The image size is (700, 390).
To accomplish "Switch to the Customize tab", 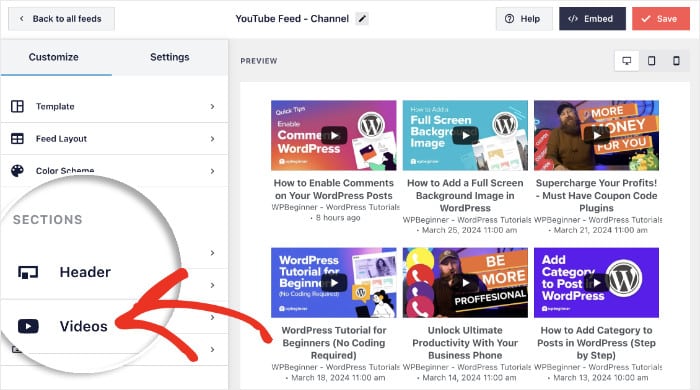I will point(54,57).
